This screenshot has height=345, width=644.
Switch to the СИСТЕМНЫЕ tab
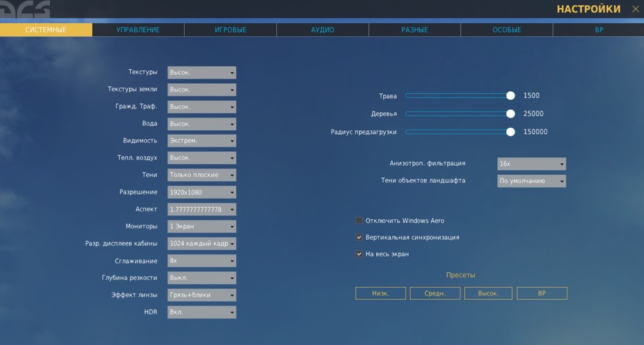tap(46, 30)
